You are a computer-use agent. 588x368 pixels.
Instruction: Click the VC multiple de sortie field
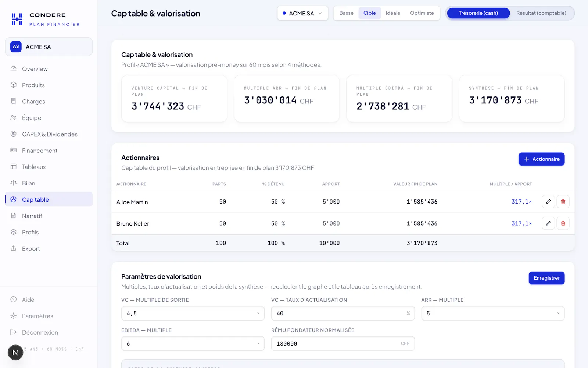[193, 314]
